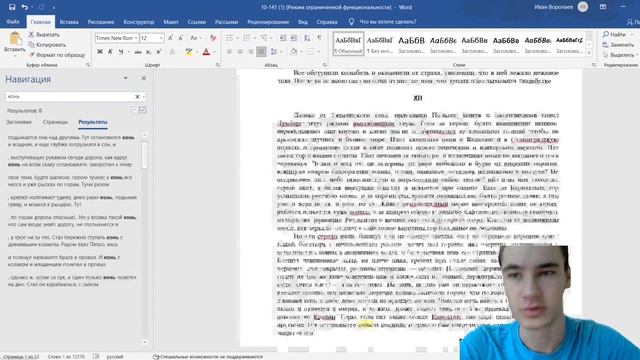640x360 pixels.
Task: Show paragraph marks ¶
Action: point(319,38)
